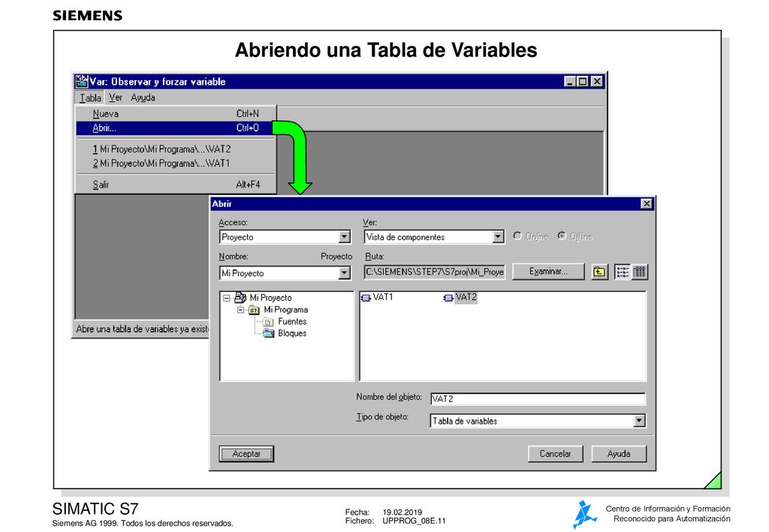The width and height of the screenshot is (769, 532).
Task: Choose Salir from Tabla menu
Action: pos(176,185)
